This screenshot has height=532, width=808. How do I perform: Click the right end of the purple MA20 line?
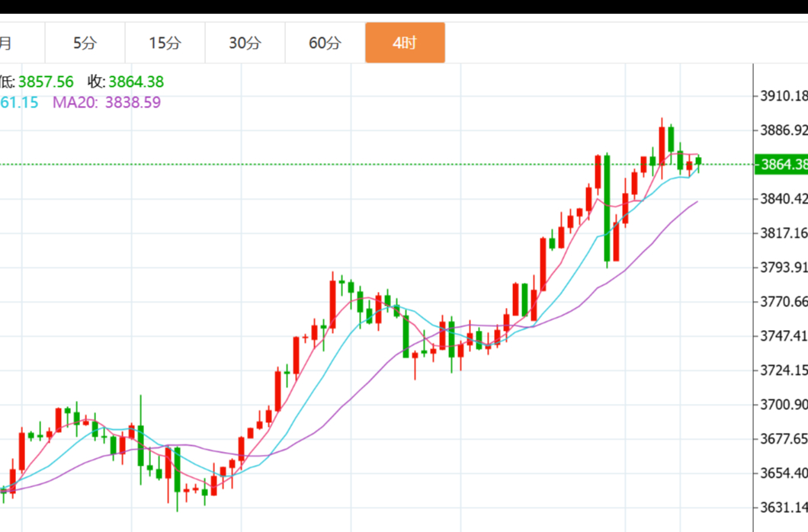(697, 201)
